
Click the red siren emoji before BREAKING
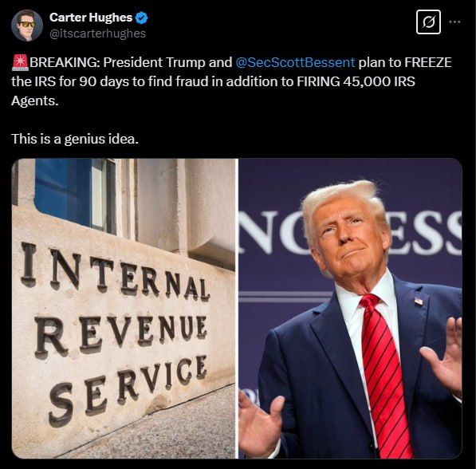click(20, 62)
